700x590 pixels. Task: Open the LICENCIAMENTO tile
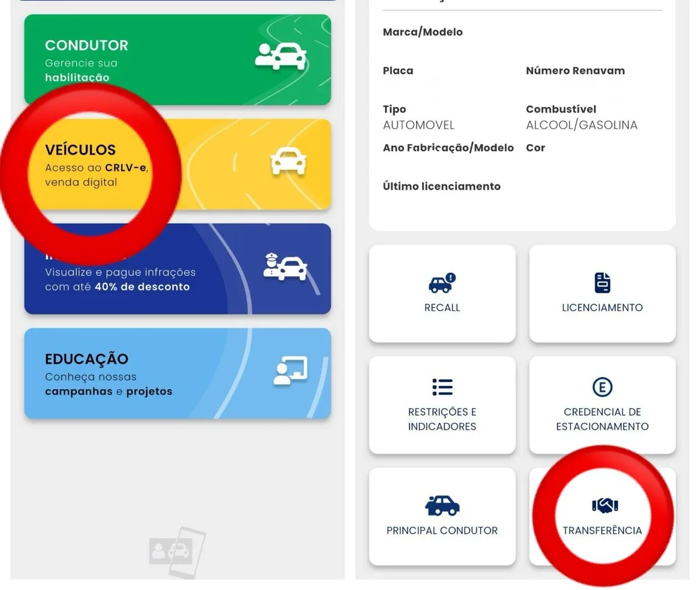point(602,293)
